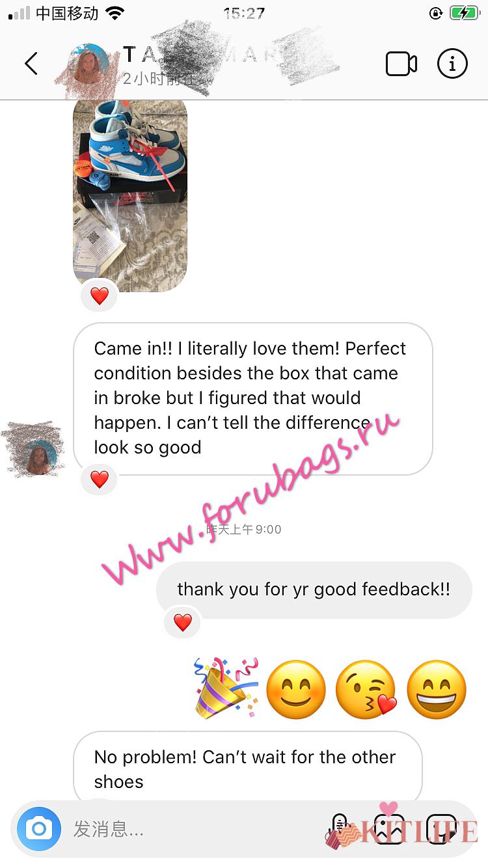Tap the kissing face emoji with heart
Screen dimensions: 488x868
(366, 690)
